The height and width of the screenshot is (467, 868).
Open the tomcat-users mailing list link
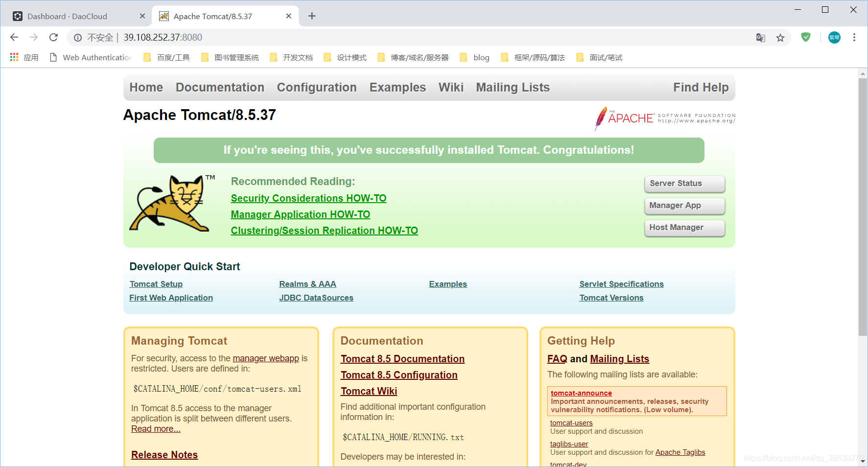coord(571,423)
